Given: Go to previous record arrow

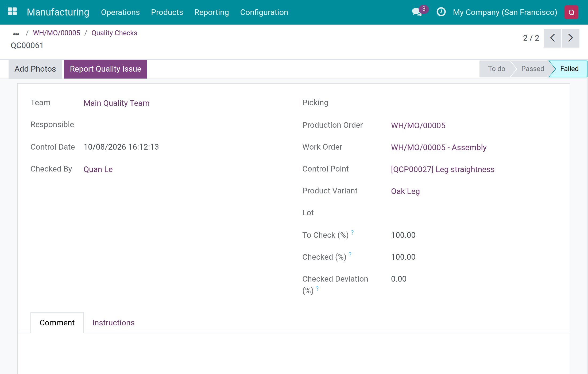Looking at the screenshot, I should pyautogui.click(x=552, y=38).
